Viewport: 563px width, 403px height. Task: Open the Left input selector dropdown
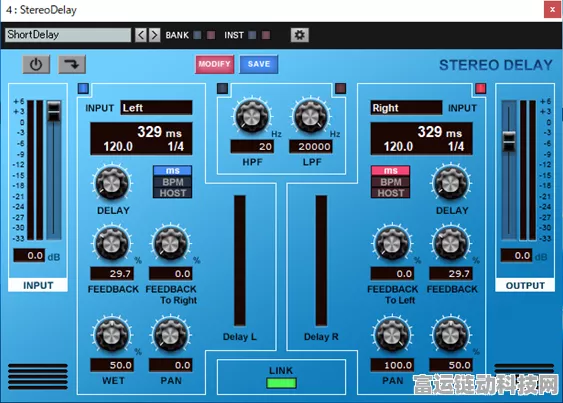[x=156, y=108]
